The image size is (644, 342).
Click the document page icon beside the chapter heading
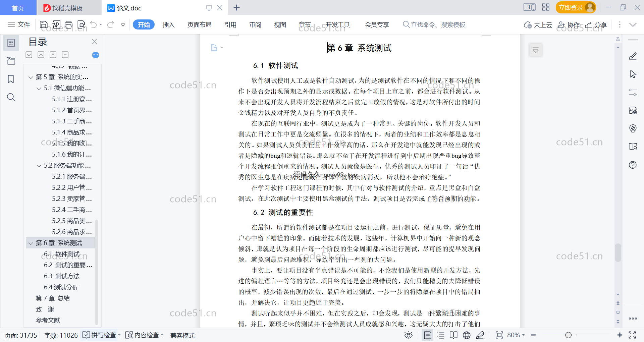click(x=214, y=48)
